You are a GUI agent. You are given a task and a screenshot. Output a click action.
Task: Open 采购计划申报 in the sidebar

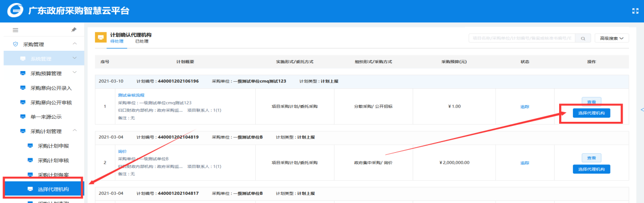53,146
